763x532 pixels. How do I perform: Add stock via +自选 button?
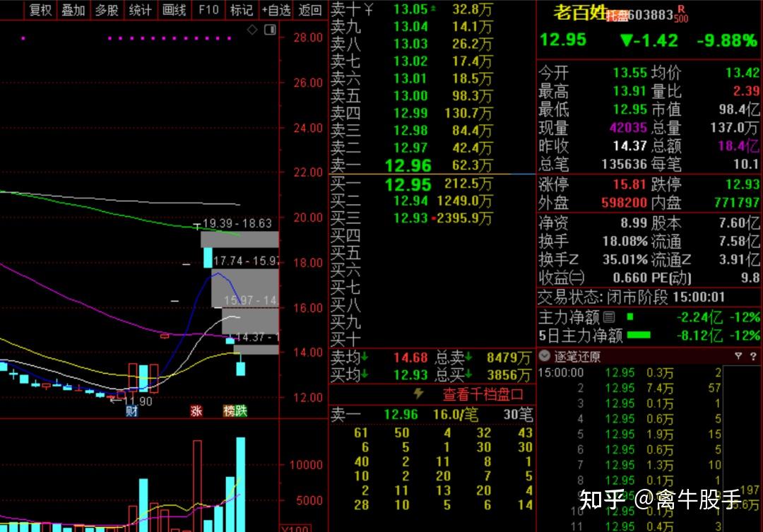click(x=276, y=10)
